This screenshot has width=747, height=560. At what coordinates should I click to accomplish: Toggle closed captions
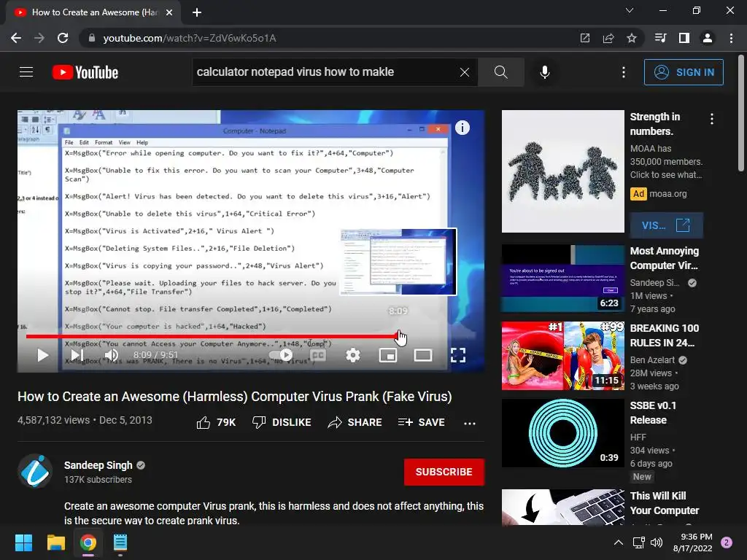(x=318, y=355)
